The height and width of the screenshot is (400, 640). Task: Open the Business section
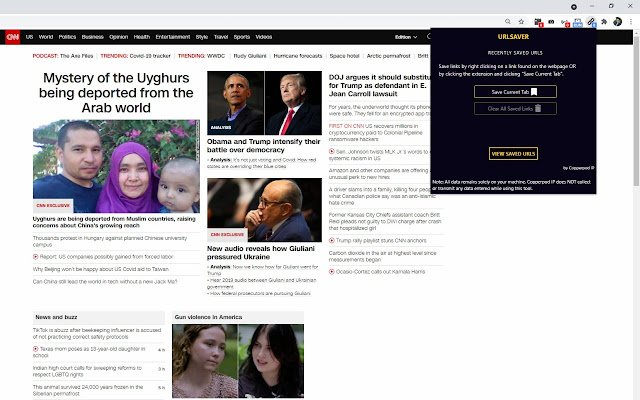[x=93, y=37]
